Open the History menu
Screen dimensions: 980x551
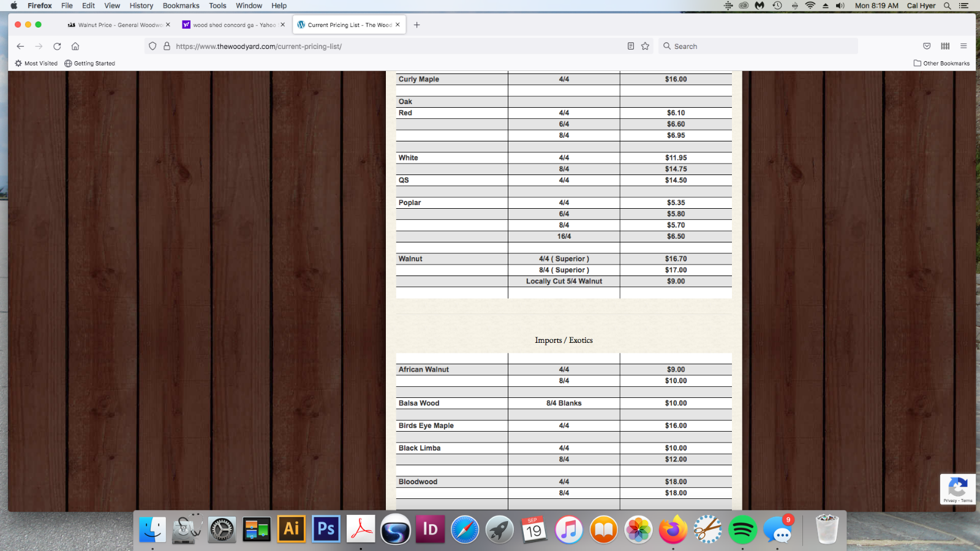coord(141,6)
